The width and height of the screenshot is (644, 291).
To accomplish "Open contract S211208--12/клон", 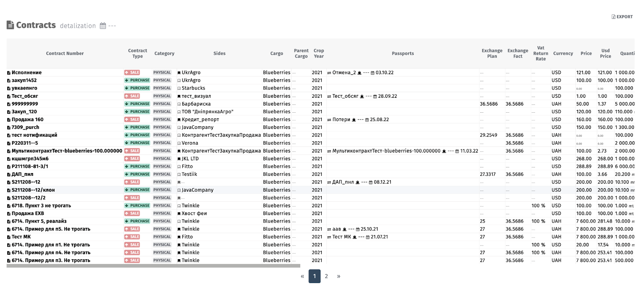I will click(33, 190).
